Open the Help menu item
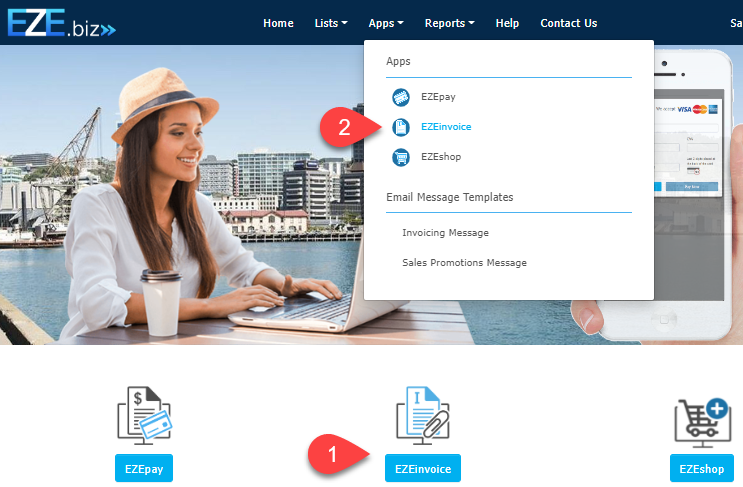 (507, 23)
